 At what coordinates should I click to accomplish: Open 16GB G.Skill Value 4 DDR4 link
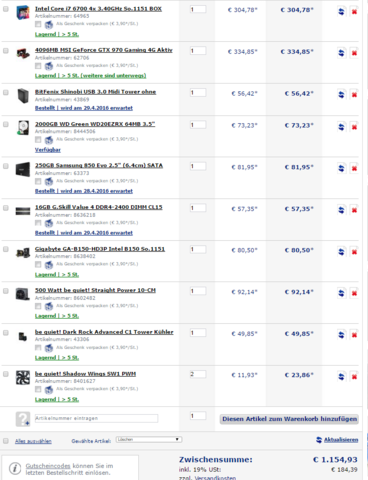pos(99,207)
